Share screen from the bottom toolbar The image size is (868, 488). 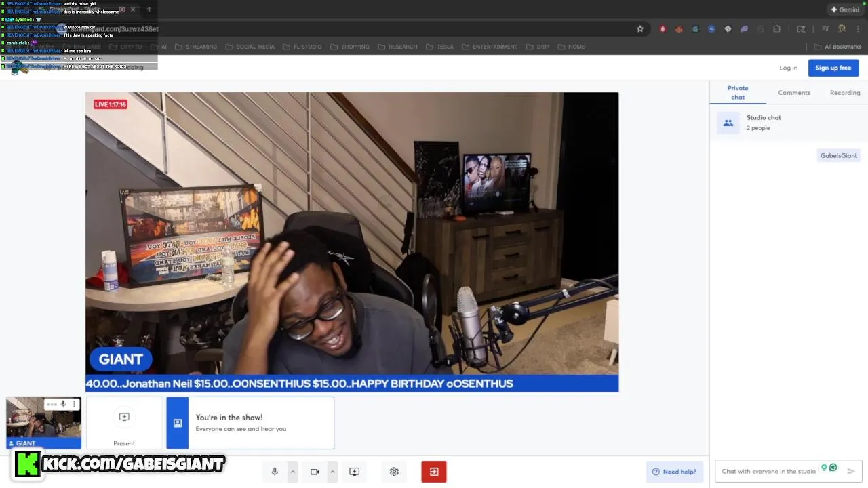[354, 472]
